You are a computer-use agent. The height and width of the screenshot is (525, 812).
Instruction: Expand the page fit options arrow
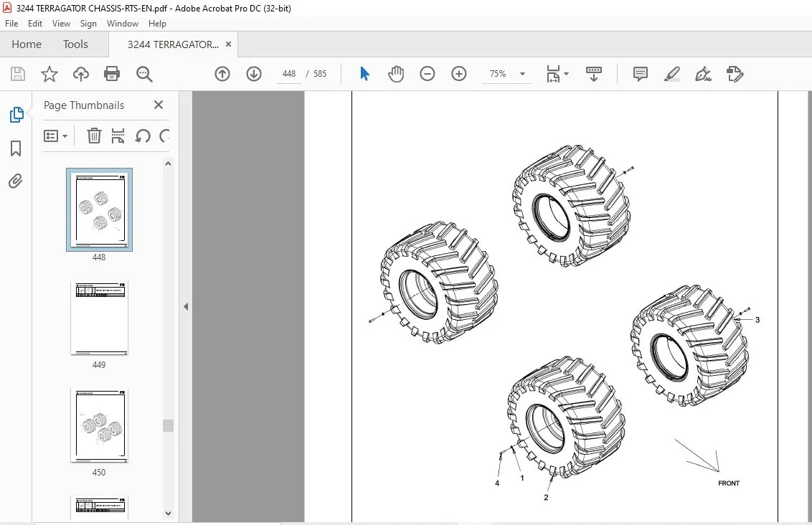[x=566, y=74]
